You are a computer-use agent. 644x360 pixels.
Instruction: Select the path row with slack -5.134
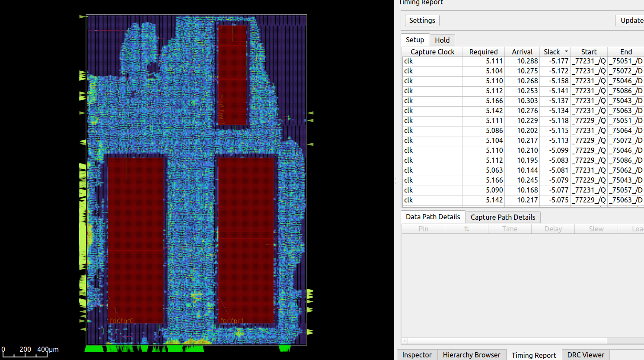click(x=523, y=111)
